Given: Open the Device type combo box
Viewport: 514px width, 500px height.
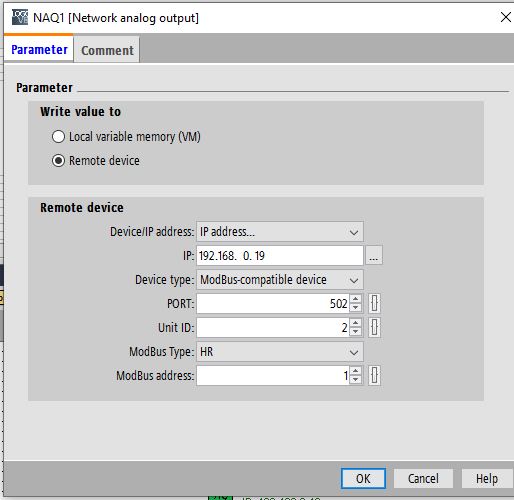Looking at the screenshot, I should tap(280, 280).
